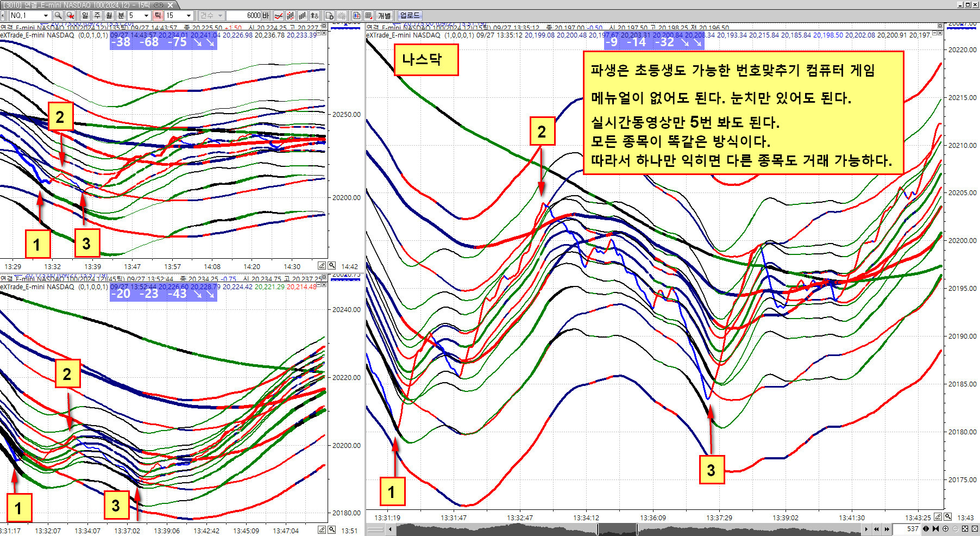
Task: Close the right chart indicator row
Action: [941, 34]
